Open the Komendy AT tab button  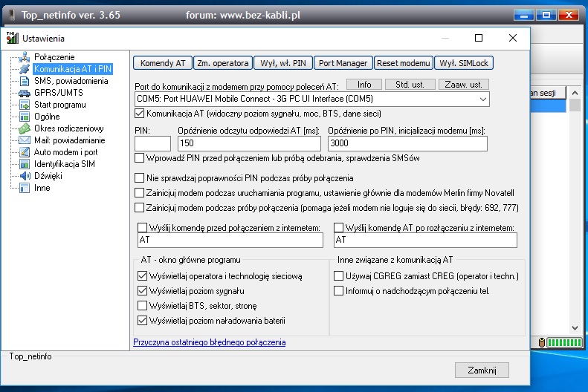(x=163, y=63)
